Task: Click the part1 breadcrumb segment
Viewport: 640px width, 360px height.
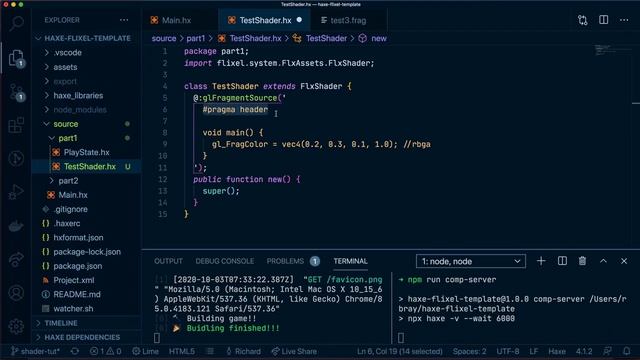Action: click(x=196, y=38)
